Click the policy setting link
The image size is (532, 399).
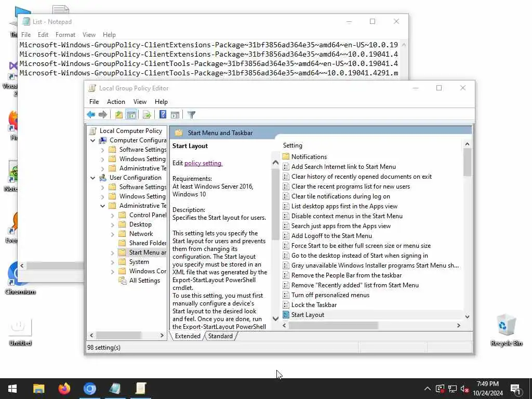click(x=203, y=163)
